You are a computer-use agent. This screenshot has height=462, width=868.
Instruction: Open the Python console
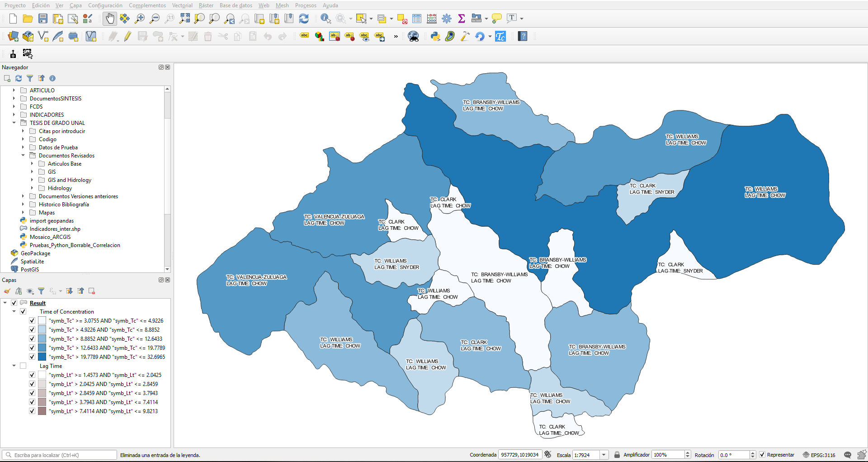click(x=435, y=36)
